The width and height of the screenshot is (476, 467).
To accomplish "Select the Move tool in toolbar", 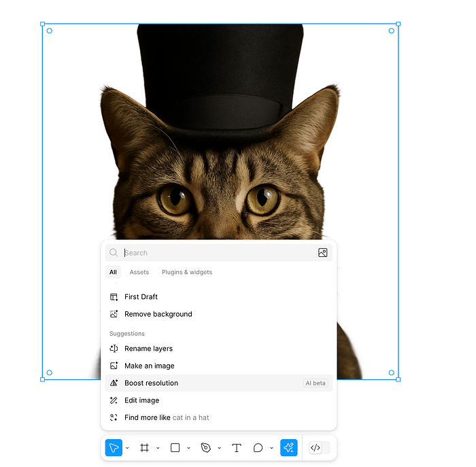I will tap(114, 448).
